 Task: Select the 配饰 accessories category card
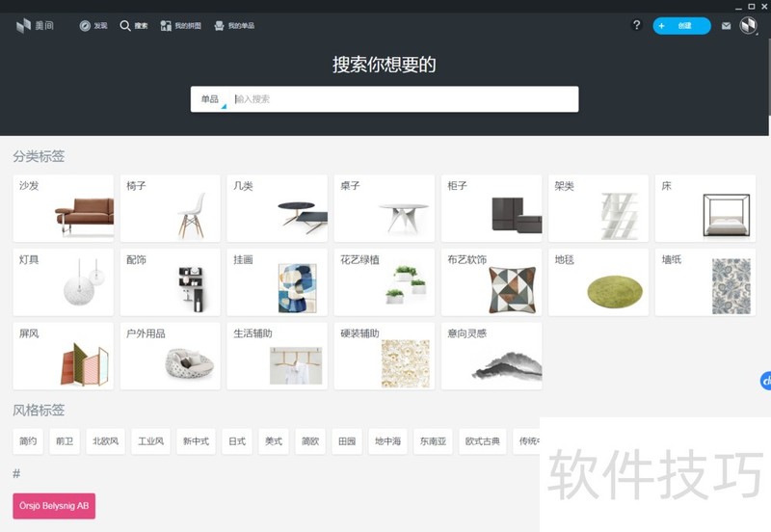tap(171, 282)
